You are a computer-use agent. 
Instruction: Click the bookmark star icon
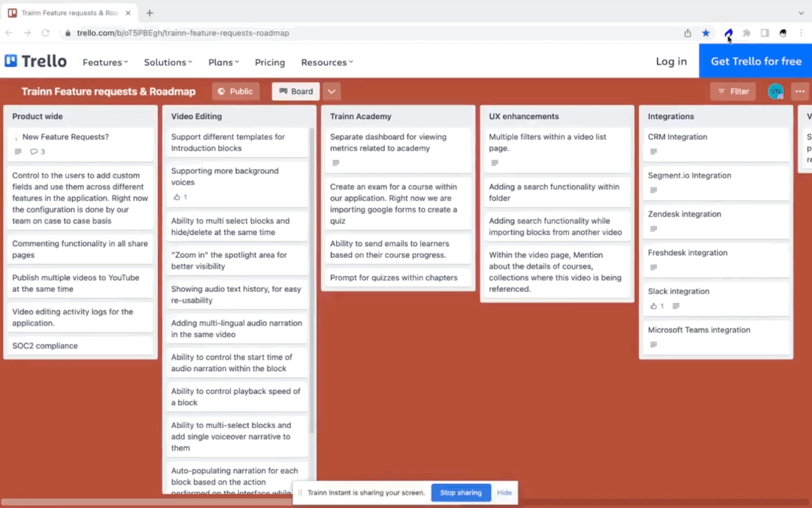coord(706,32)
